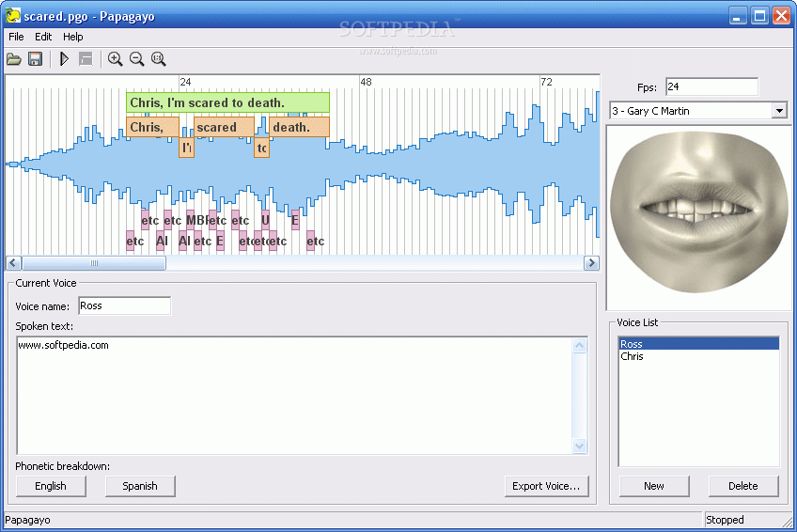Image resolution: width=797 pixels, height=532 pixels.
Task: Click the Spoken text scroll up arrow
Action: click(580, 346)
